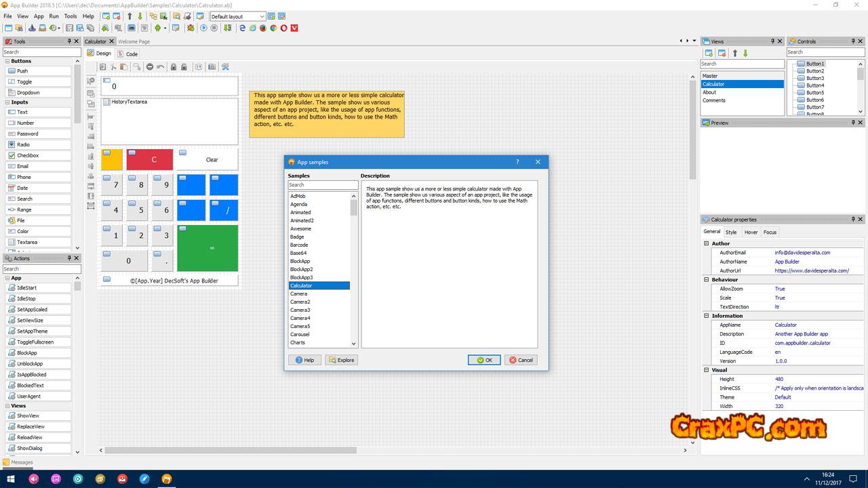The image size is (868, 488).
Task: Toggle the pin on Calculator properties panel
Action: click(852, 220)
